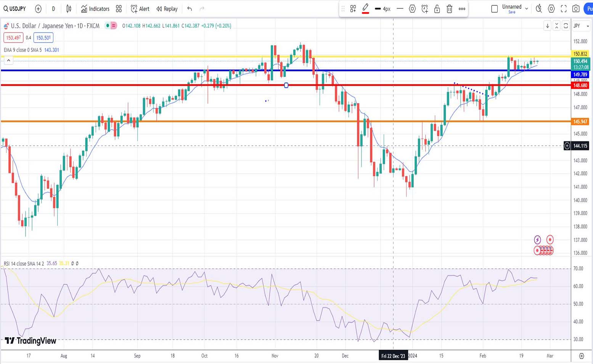Enter fullscreen mode
Viewport: 593px width, 364px height.
[x=564, y=9]
